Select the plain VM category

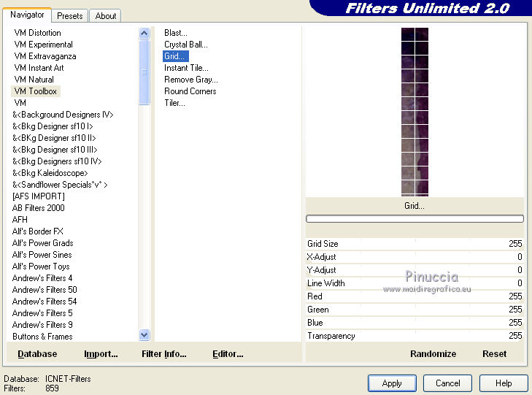click(20, 103)
